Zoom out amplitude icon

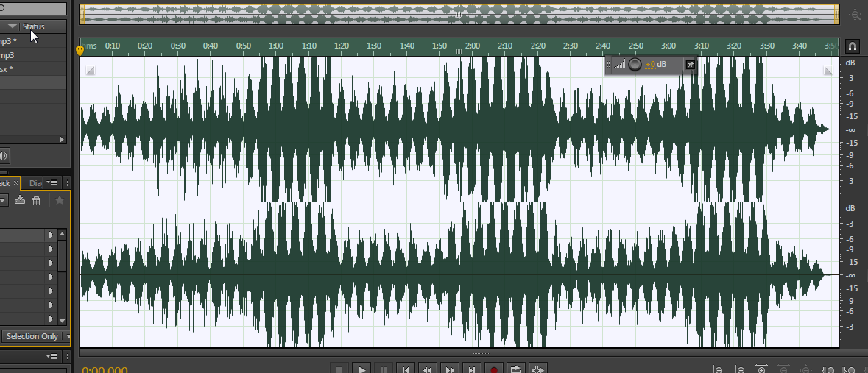tap(740, 369)
